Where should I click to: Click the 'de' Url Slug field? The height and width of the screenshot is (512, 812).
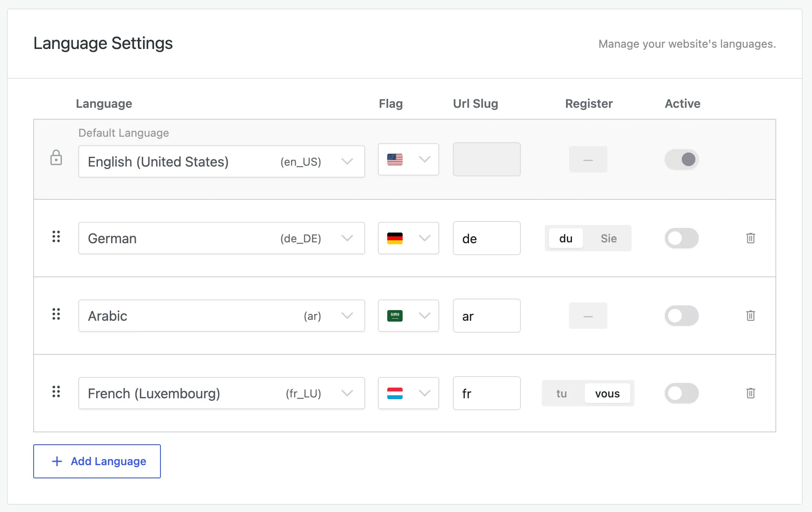[487, 238]
